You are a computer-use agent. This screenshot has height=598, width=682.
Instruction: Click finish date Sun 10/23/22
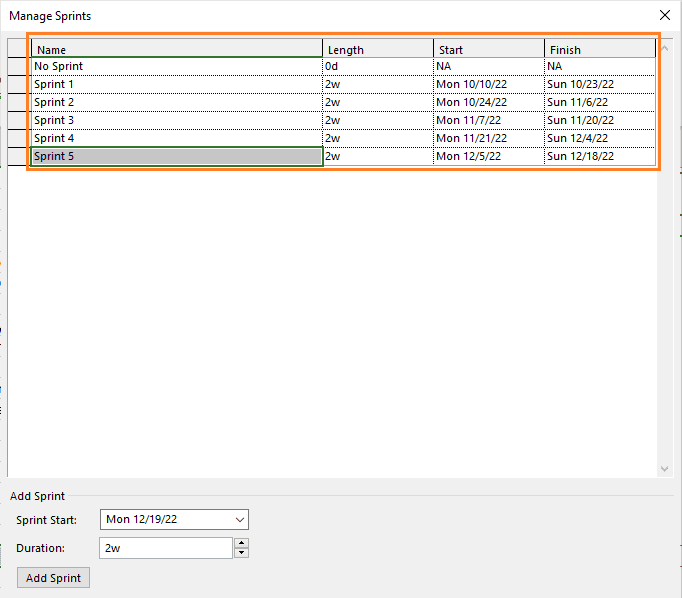600,84
